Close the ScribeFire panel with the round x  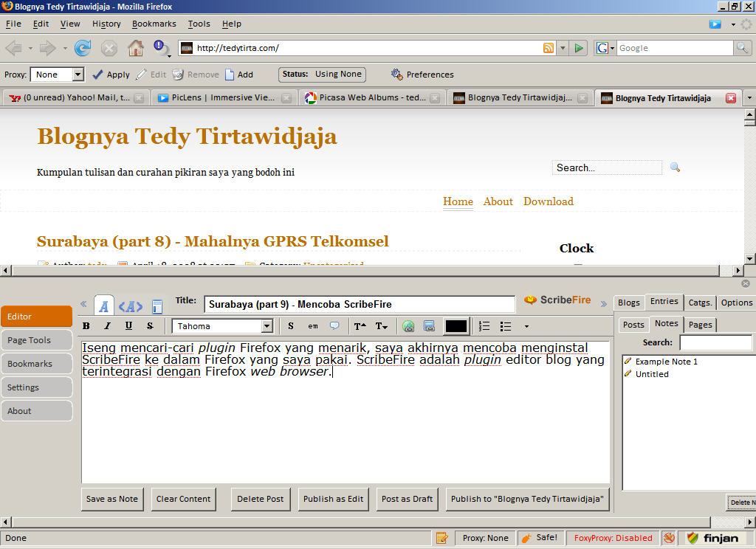pyautogui.click(x=746, y=283)
